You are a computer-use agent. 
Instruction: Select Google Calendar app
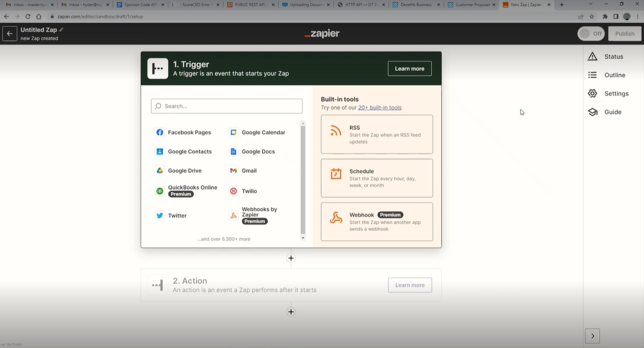(x=257, y=132)
